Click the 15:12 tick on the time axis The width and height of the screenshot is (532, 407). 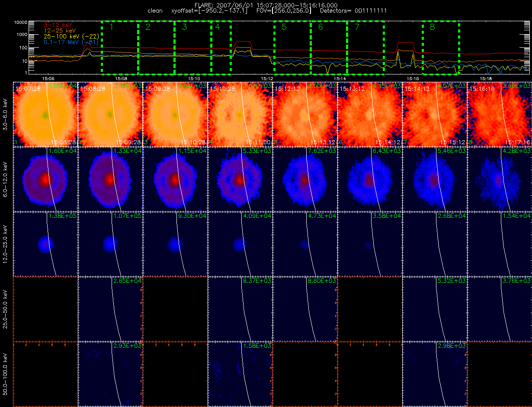267,78
